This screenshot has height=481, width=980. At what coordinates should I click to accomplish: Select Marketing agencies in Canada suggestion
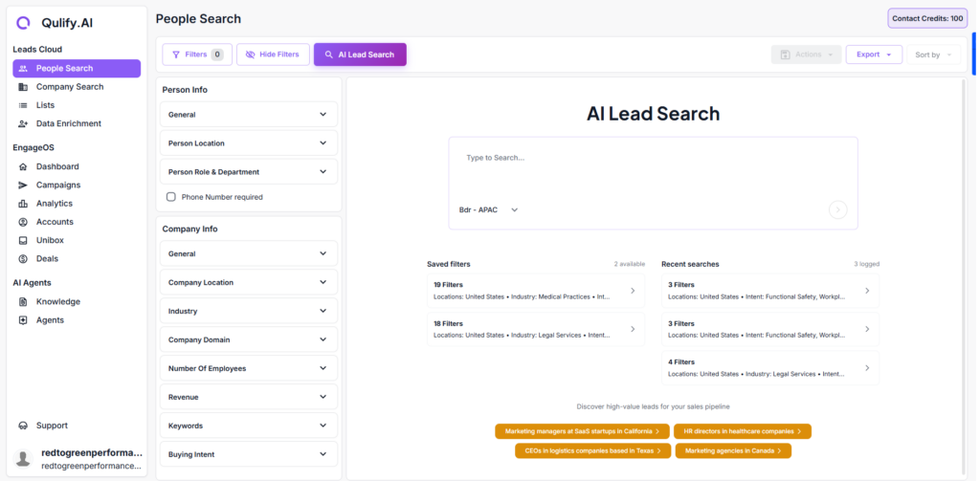tap(733, 451)
